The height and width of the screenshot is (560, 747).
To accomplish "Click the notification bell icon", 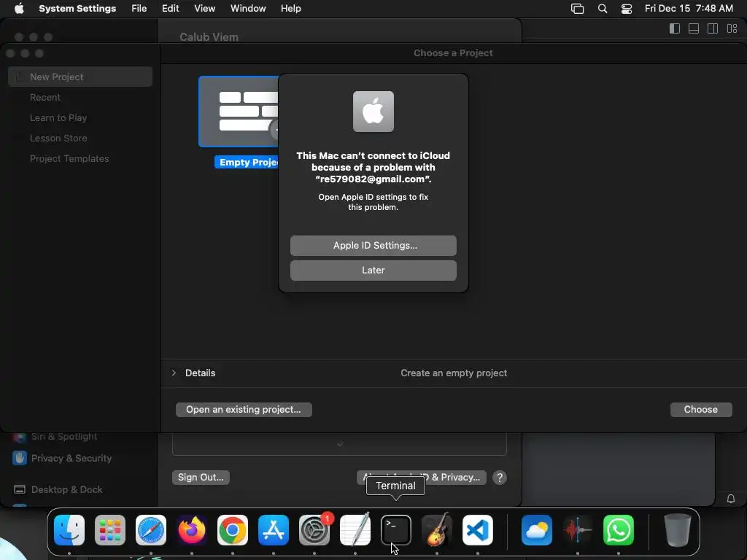I will [x=731, y=499].
